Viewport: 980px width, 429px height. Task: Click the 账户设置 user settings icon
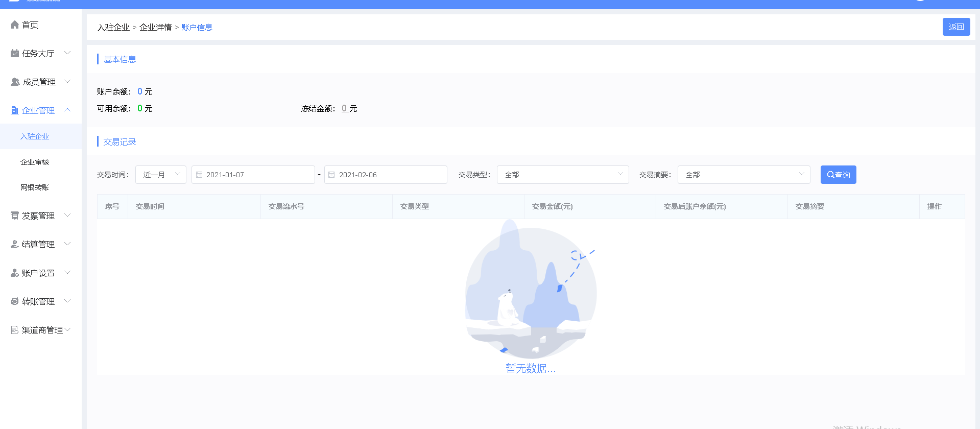pyautogui.click(x=15, y=273)
